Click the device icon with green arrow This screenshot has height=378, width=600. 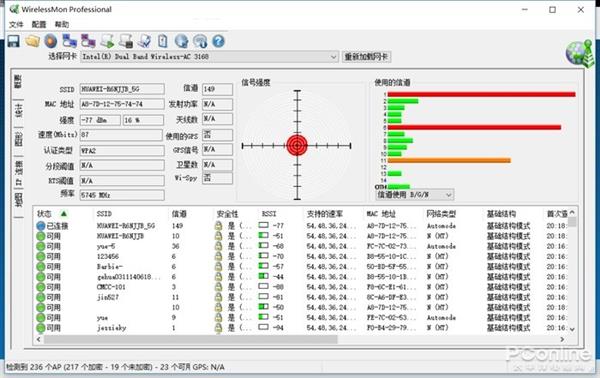(x=107, y=41)
